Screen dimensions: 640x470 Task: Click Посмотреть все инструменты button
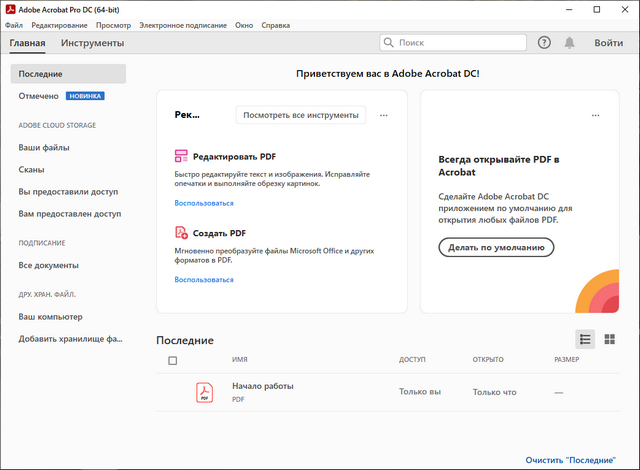point(301,115)
